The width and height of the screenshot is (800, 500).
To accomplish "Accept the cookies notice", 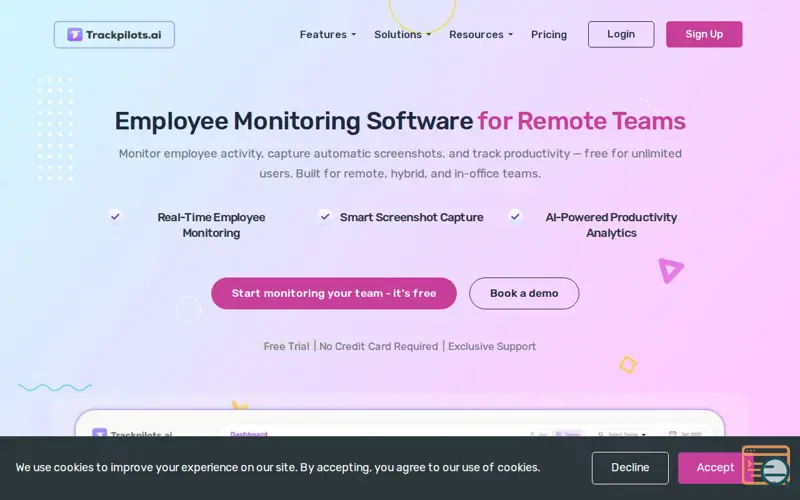I will [x=715, y=468].
